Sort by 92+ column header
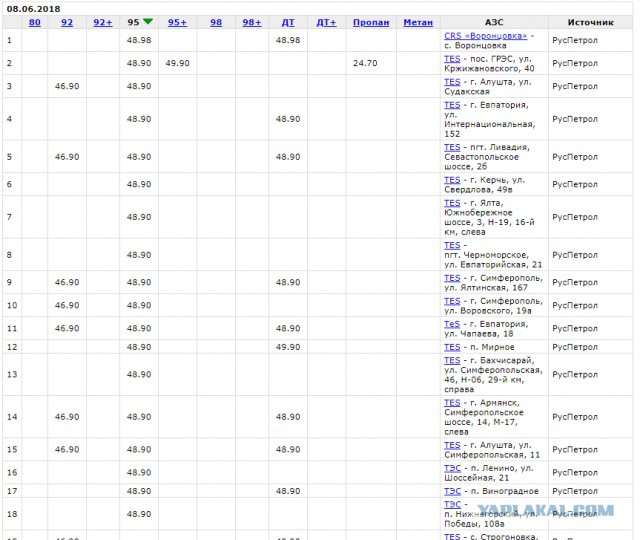 (102, 22)
